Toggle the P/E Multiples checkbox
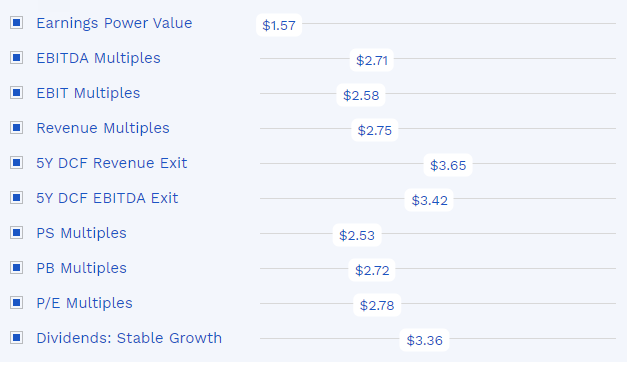The height and width of the screenshot is (366, 627). [x=16, y=302]
